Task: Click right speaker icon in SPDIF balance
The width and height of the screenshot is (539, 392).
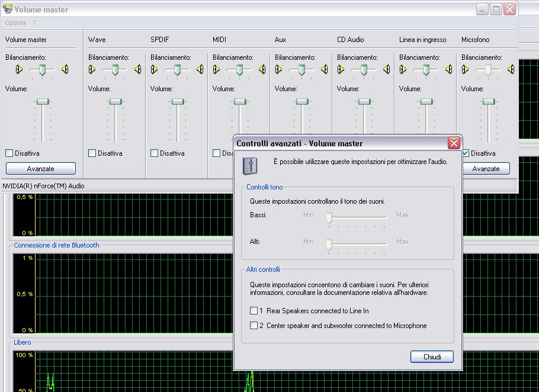Action: (x=200, y=69)
